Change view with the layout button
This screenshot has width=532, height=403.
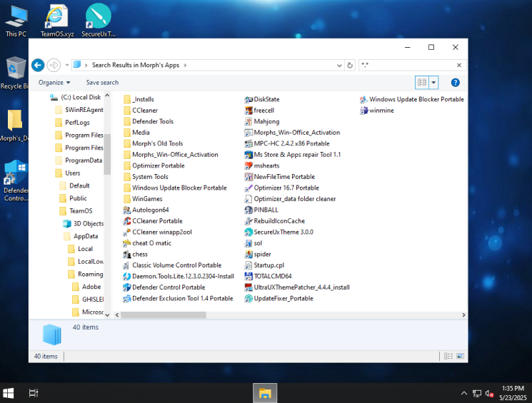pyautogui.click(x=422, y=83)
